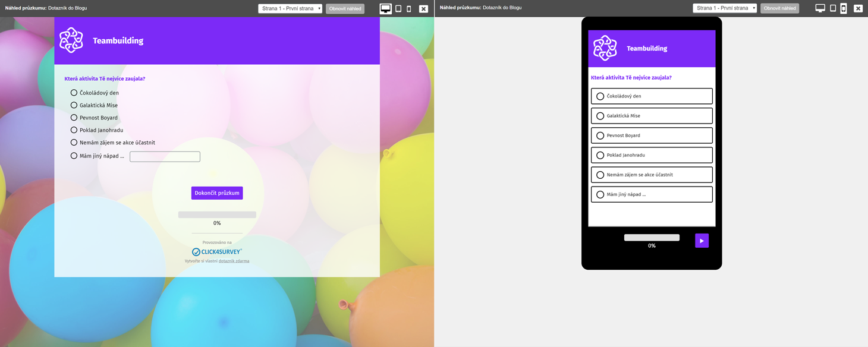Image resolution: width=868 pixels, height=347 pixels.
Task: Close the right preview panel
Action: click(x=858, y=8)
